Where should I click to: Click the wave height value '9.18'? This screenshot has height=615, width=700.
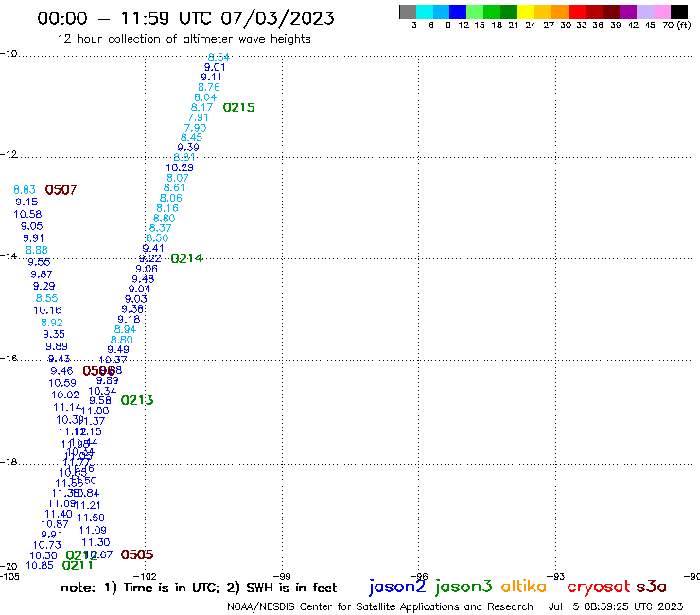click(129, 320)
